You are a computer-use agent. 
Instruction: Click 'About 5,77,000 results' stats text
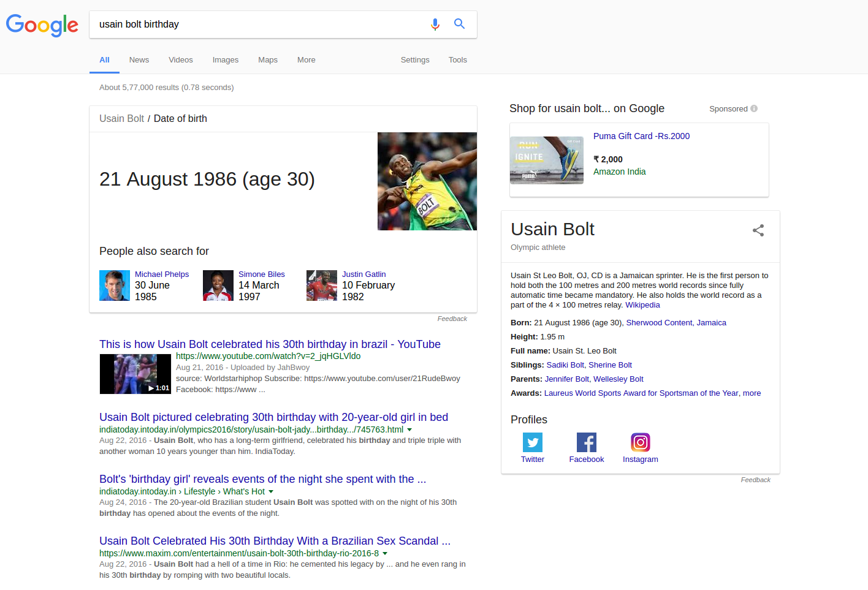[167, 88]
